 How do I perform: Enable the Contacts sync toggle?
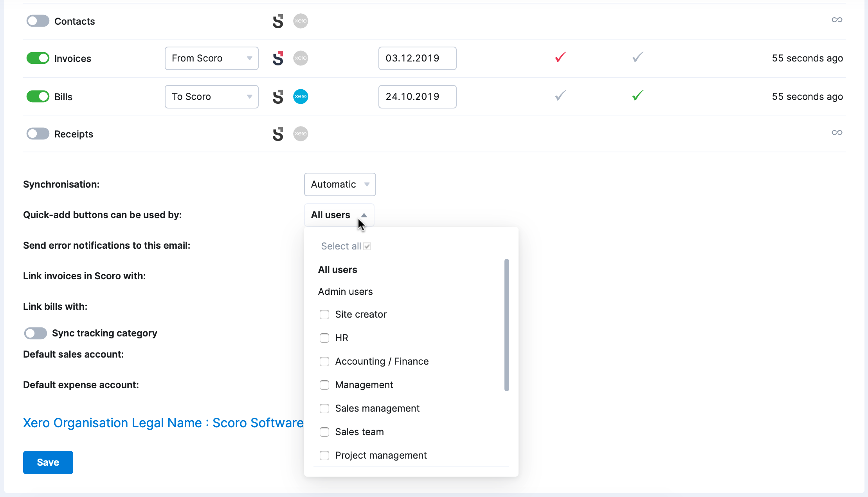(x=38, y=21)
